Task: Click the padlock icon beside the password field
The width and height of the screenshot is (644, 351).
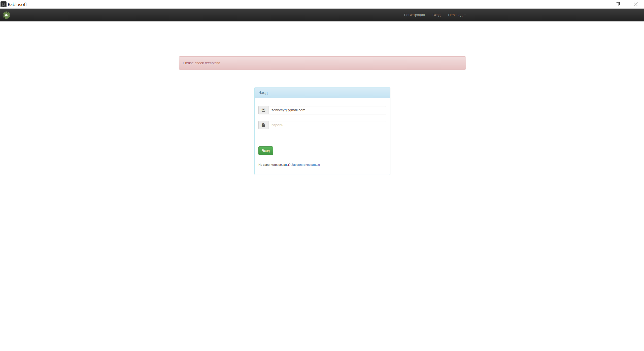Action: [x=263, y=125]
